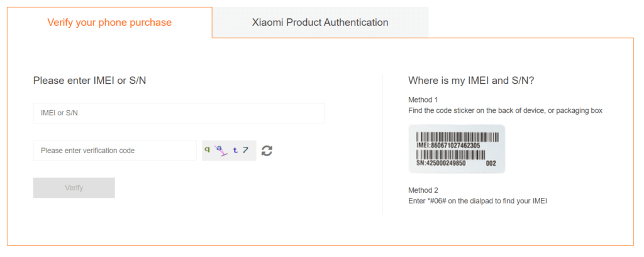
Task: Focus the IMEI or S/N input field
Action: pos(179,113)
